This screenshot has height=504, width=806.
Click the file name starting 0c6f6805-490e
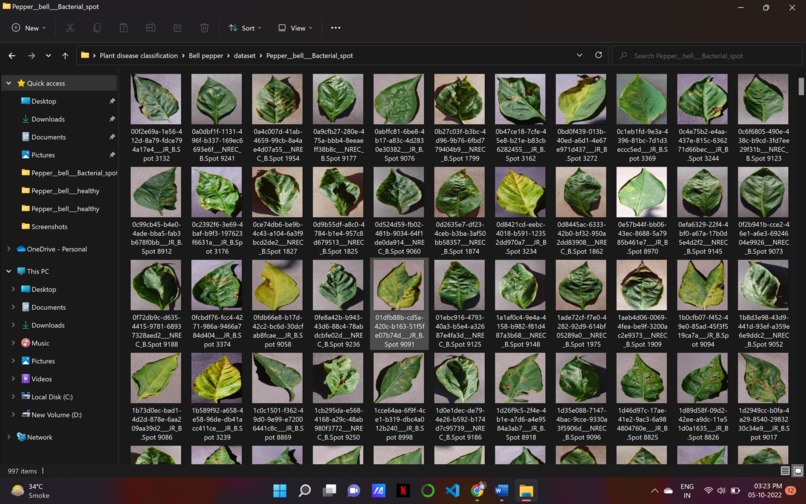point(763,145)
